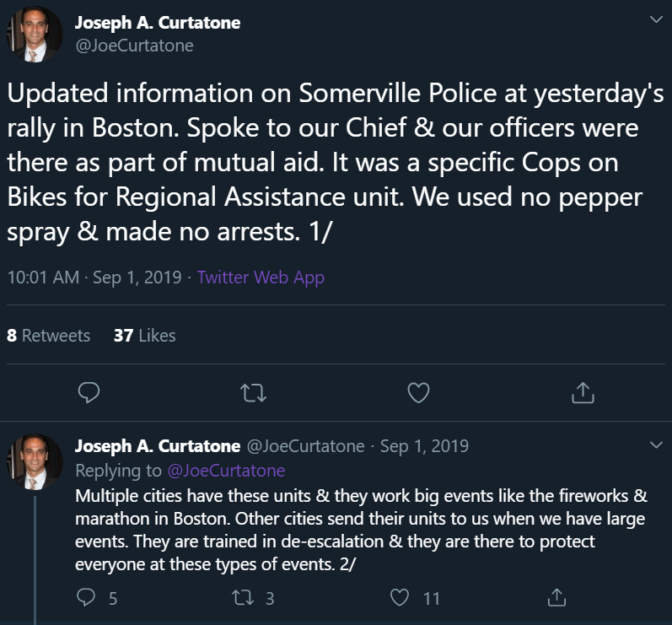
Task: Click the @JoeCurtatone handle under the top name
Action: click(135, 46)
